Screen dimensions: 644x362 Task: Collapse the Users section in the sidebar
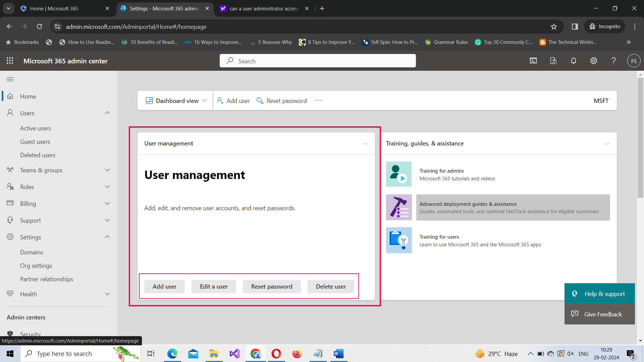pyautogui.click(x=107, y=113)
